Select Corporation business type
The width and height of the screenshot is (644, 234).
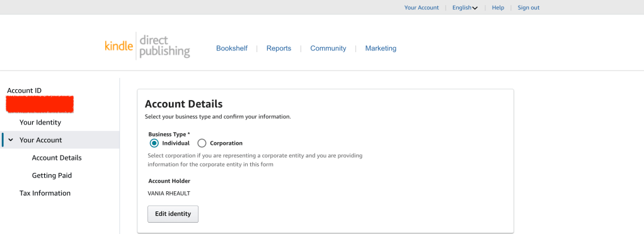[202, 143]
